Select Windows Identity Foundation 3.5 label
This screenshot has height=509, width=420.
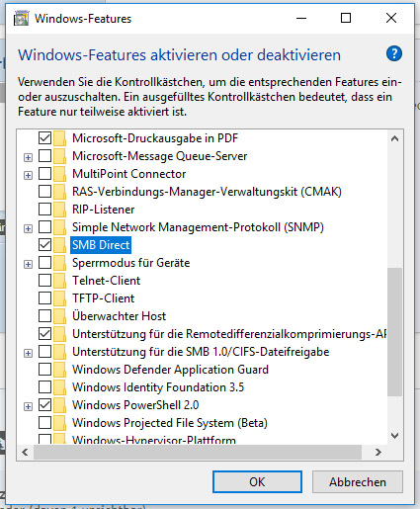[x=158, y=387]
